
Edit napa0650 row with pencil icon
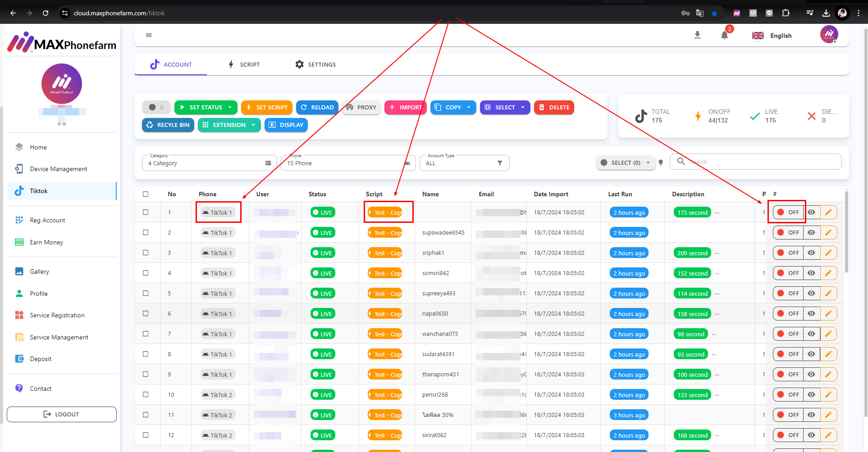(x=828, y=313)
